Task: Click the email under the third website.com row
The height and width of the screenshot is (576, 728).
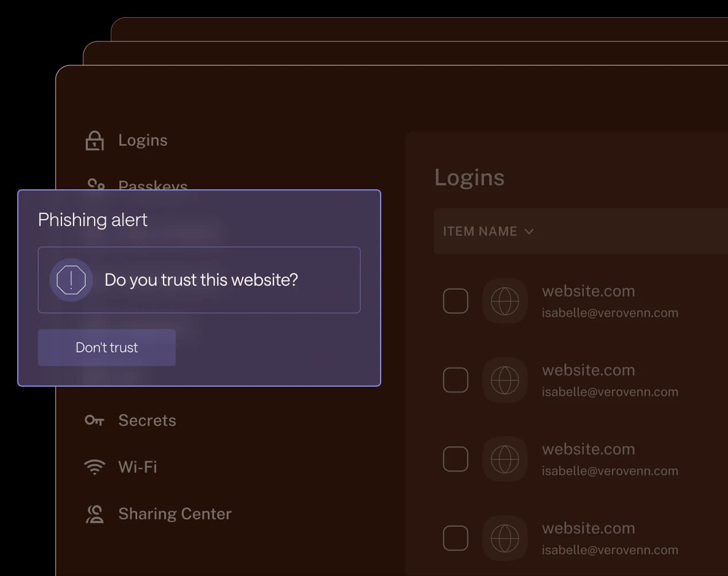Action: [x=610, y=471]
